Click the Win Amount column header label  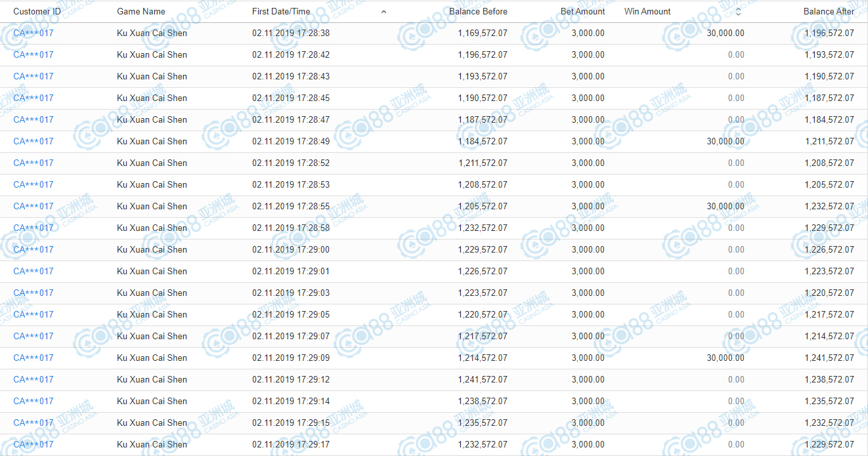(x=647, y=12)
